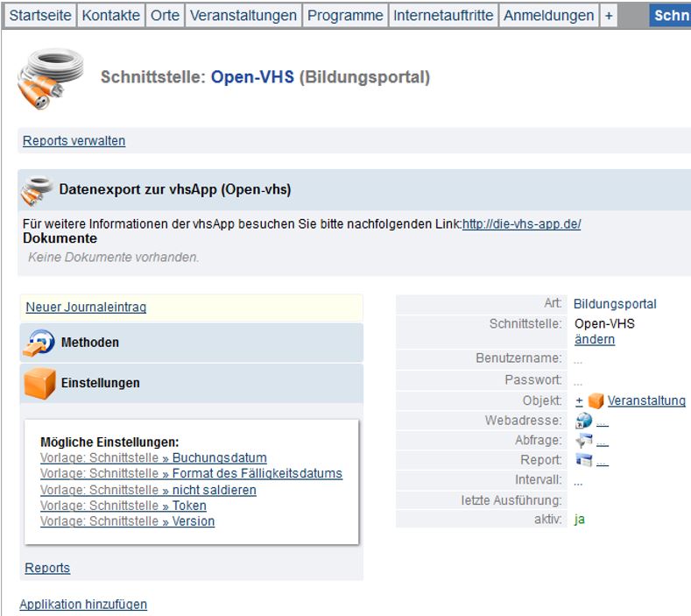Click the Methoden section icon
691x616 pixels.
click(39, 343)
